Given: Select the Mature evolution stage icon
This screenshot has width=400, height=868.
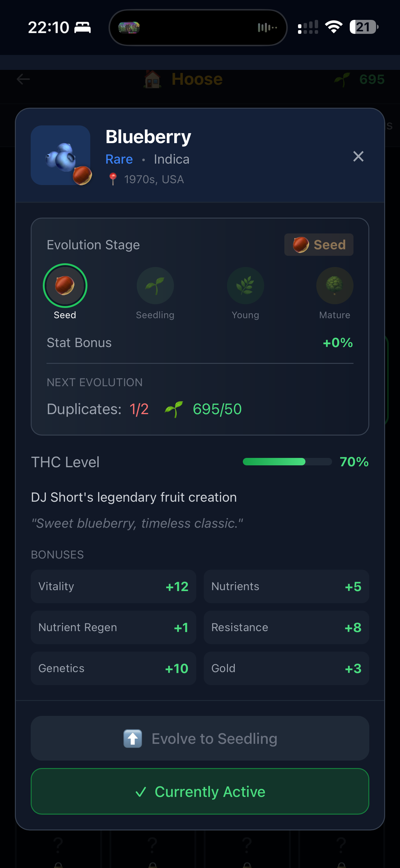Looking at the screenshot, I should (x=335, y=285).
